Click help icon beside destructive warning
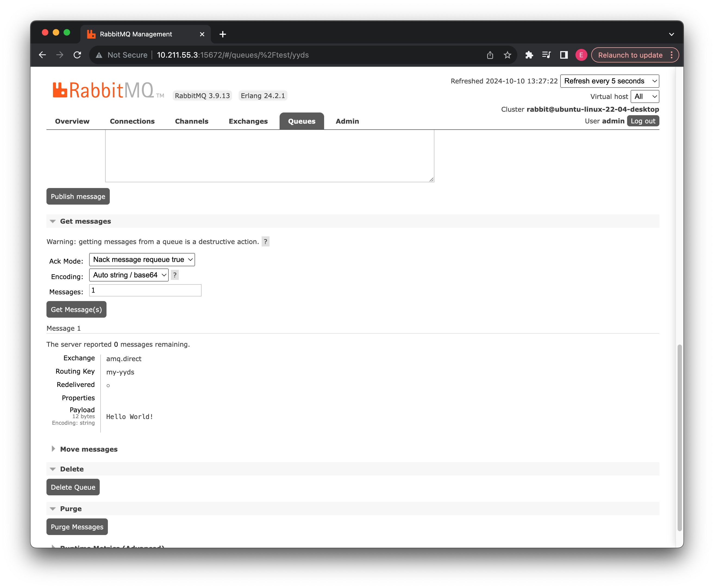 (x=265, y=242)
